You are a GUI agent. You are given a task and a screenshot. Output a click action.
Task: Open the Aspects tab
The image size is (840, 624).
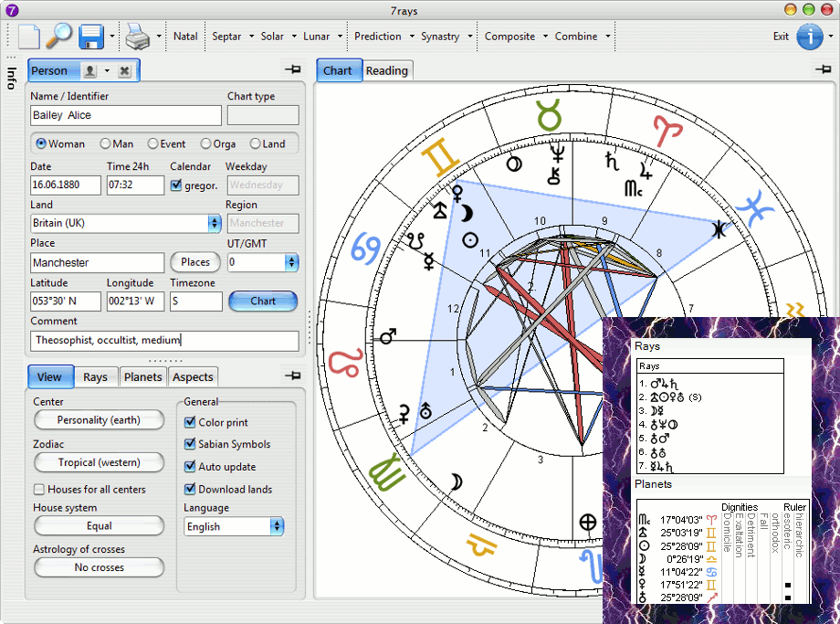(x=193, y=376)
